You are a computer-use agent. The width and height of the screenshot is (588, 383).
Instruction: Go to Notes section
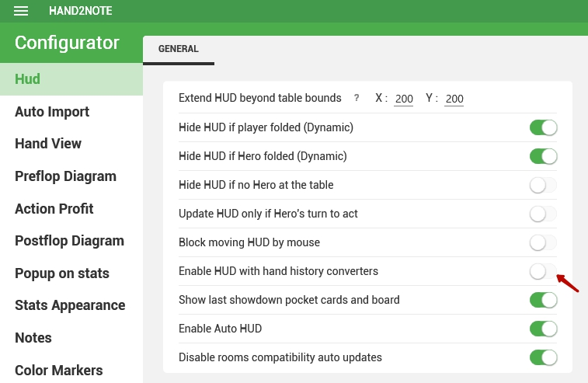click(x=71, y=338)
